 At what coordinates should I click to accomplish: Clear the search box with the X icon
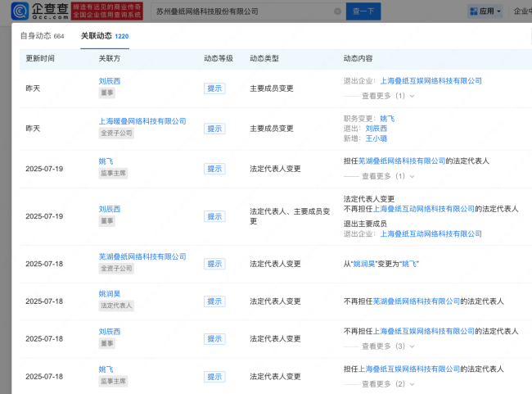(337, 11)
